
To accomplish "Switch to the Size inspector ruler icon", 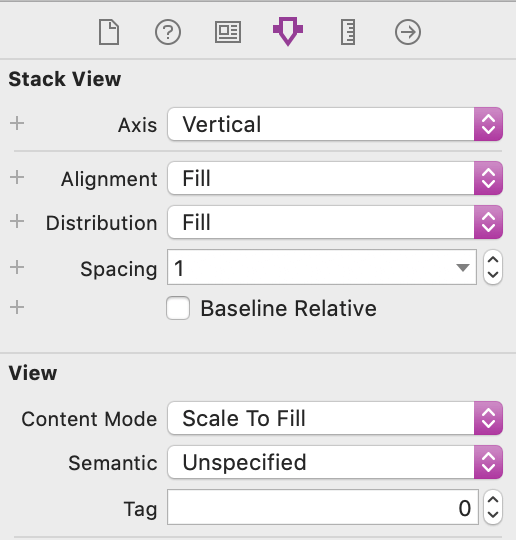I will coord(348,32).
